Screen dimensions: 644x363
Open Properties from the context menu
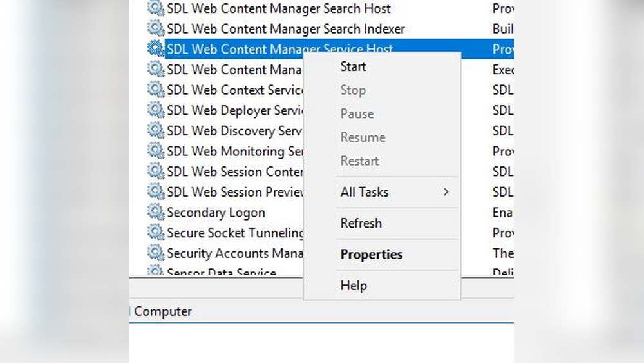click(x=372, y=255)
